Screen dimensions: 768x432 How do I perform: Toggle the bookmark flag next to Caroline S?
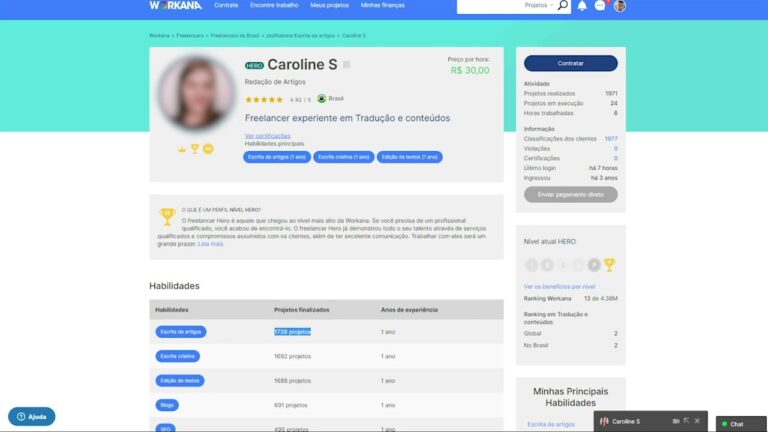(x=347, y=65)
